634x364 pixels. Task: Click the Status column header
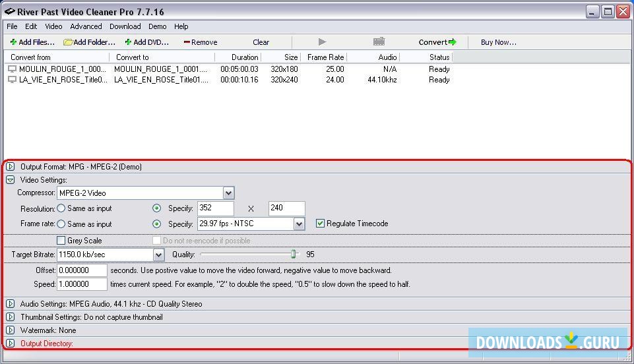(426, 57)
